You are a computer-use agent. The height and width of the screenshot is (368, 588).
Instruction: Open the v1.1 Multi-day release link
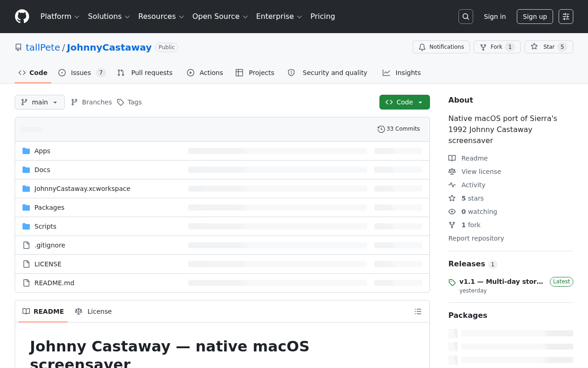pyautogui.click(x=501, y=282)
